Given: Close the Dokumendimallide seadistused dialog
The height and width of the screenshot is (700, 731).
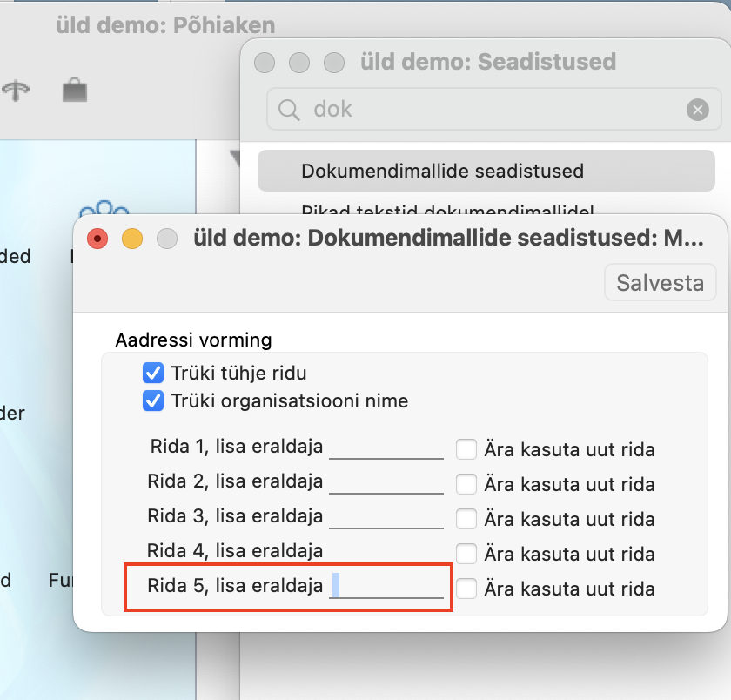Looking at the screenshot, I should pos(97,239).
